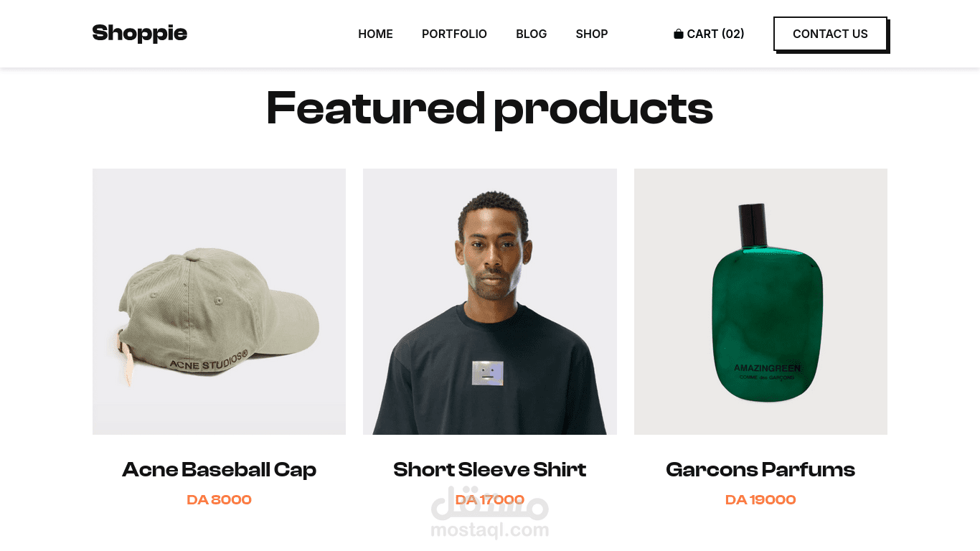Screen dimensions: 980x551
Task: Click the CONTACT US button
Action: (830, 34)
